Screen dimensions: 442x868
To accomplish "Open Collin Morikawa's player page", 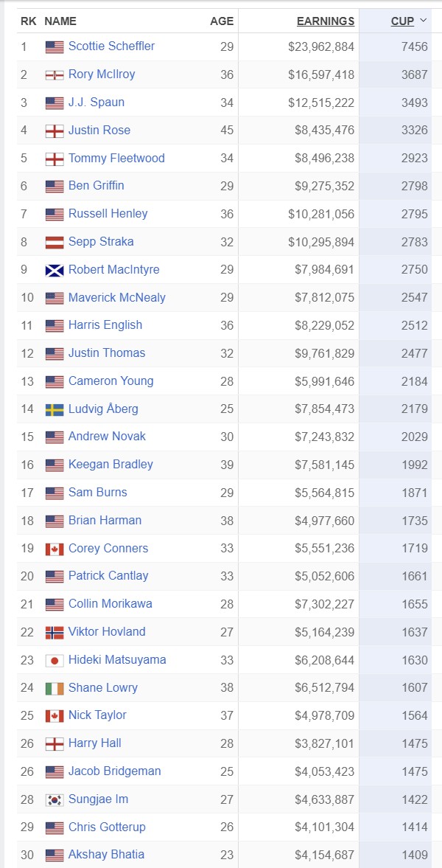I will pyautogui.click(x=110, y=603).
